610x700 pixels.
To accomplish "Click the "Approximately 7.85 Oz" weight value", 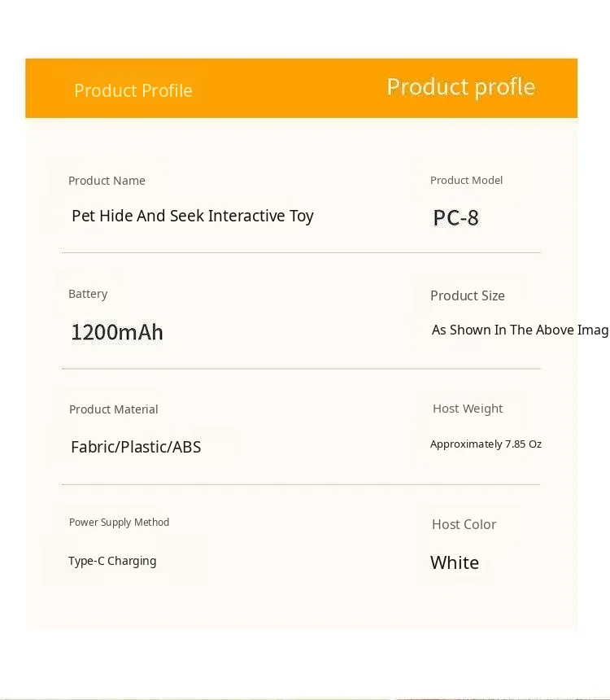I will tap(486, 444).
